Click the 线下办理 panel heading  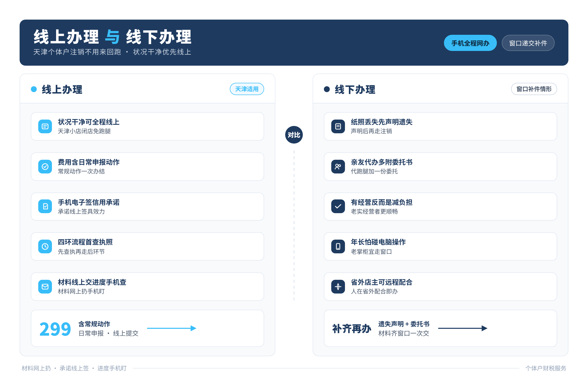tap(355, 89)
